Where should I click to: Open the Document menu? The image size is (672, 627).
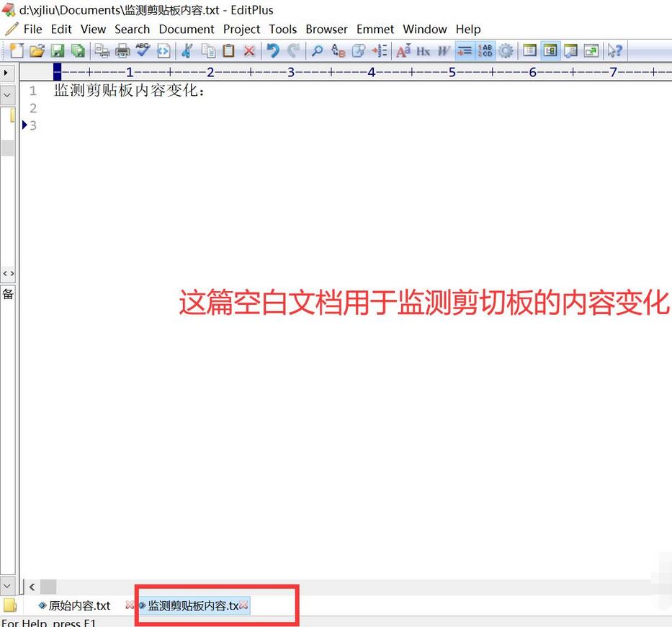pyautogui.click(x=187, y=29)
